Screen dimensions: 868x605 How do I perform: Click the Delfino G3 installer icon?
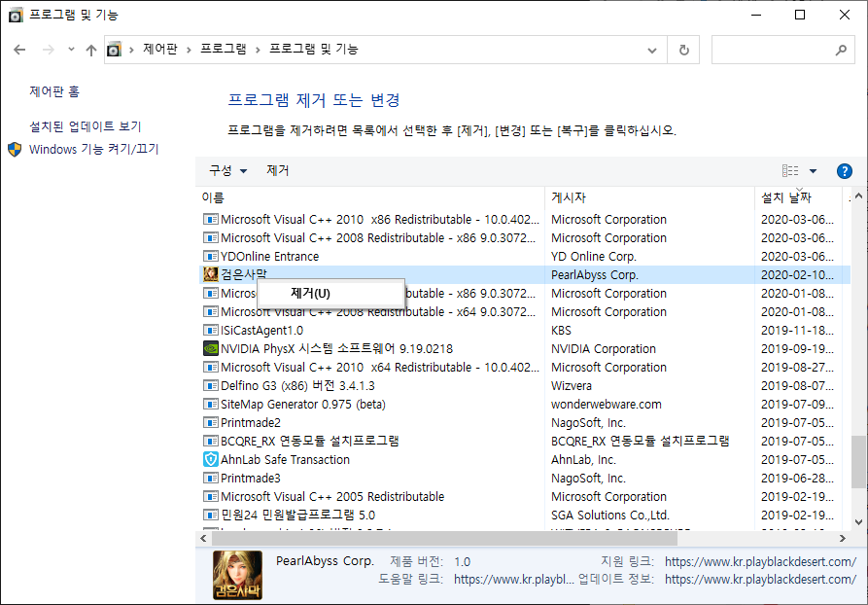coord(210,385)
